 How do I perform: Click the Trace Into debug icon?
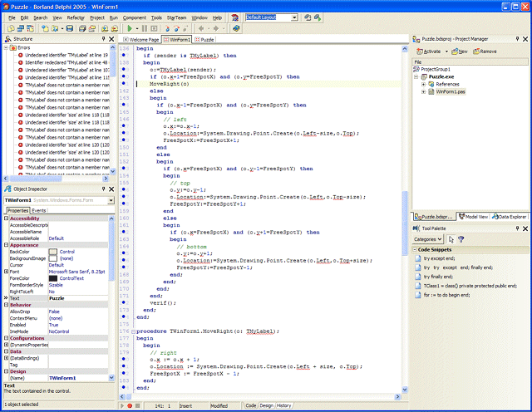pos(167,28)
